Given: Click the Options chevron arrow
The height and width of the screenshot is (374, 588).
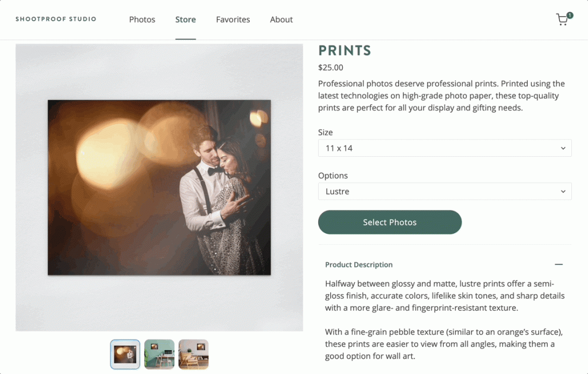Looking at the screenshot, I should [563, 191].
